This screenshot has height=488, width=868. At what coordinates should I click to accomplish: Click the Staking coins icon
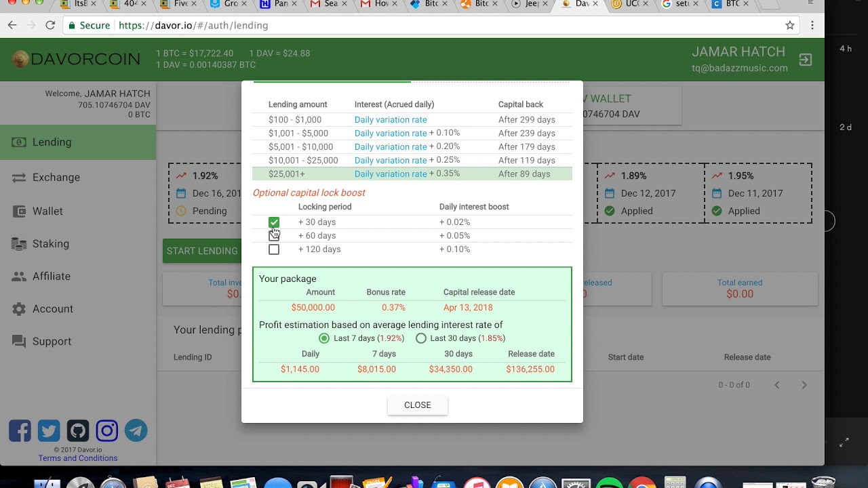point(19,244)
